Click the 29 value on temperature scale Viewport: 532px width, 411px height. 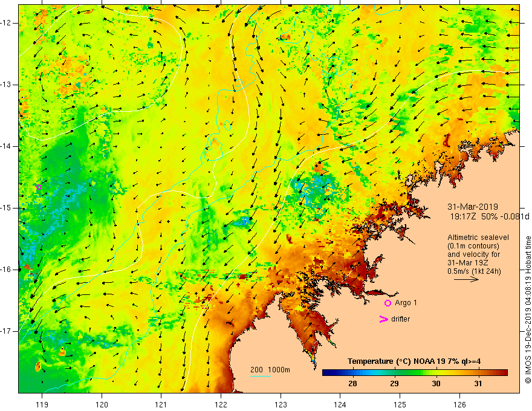pos(394,384)
